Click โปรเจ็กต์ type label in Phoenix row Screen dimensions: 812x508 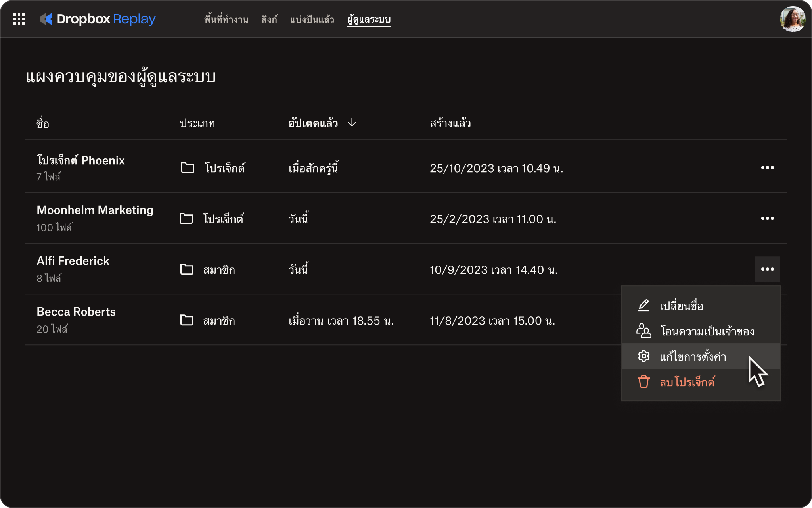click(225, 168)
